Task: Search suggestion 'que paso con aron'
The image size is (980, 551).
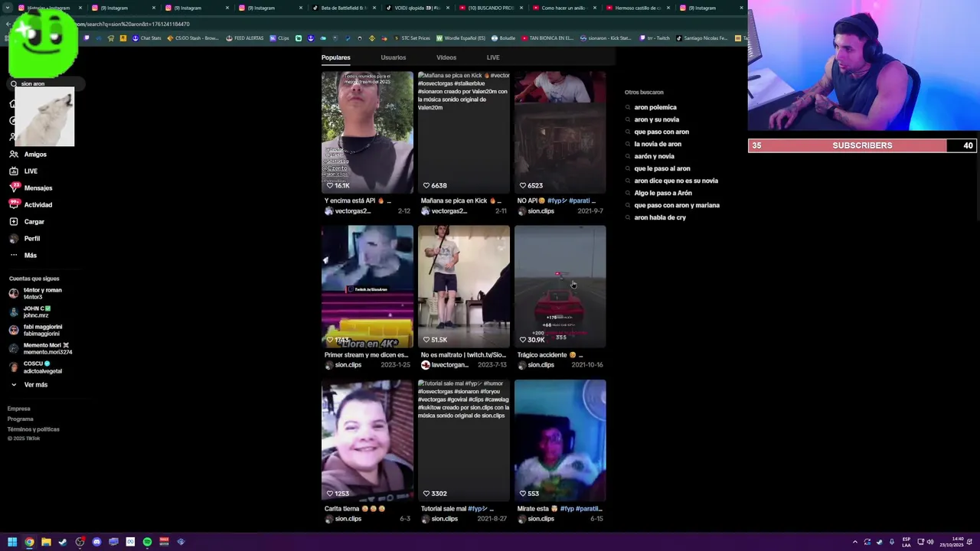Action: pyautogui.click(x=661, y=132)
